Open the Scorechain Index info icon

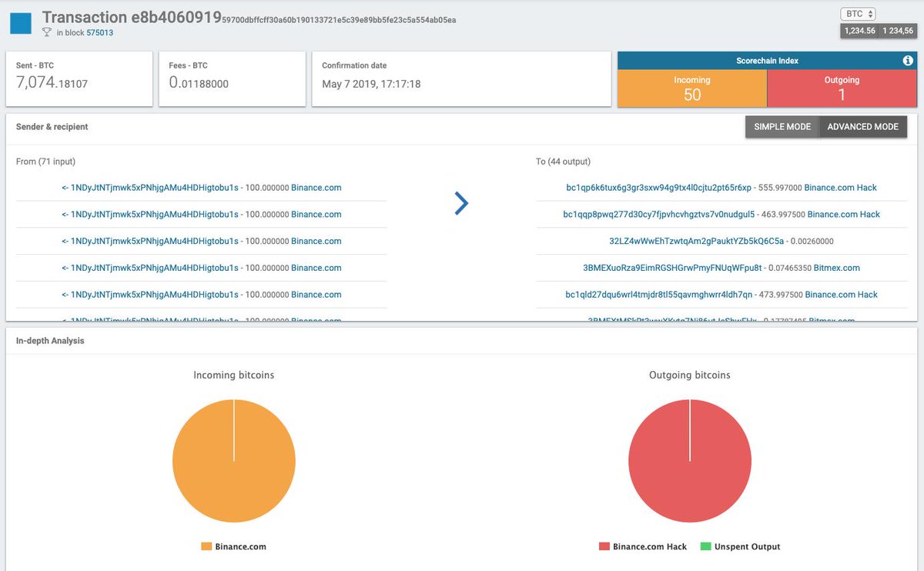coord(907,61)
